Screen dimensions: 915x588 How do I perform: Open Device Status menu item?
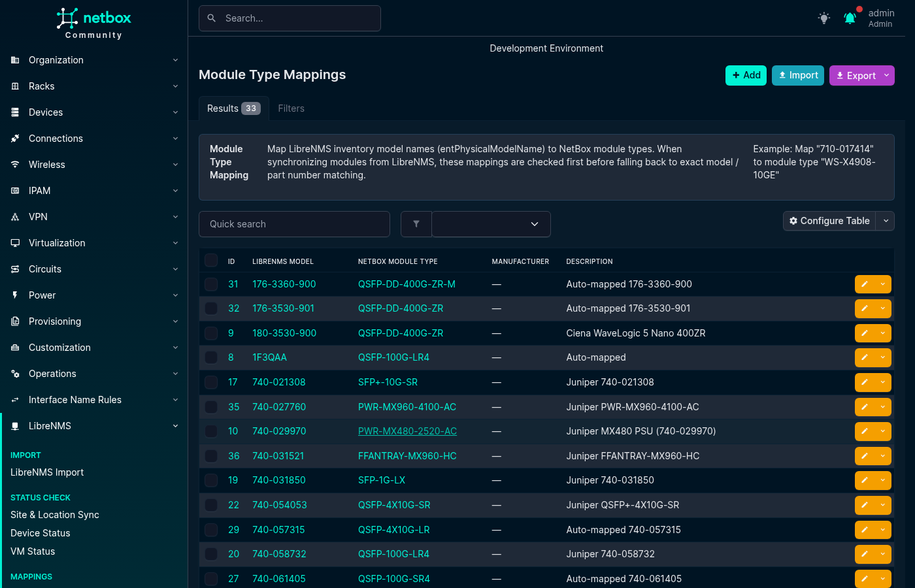(41, 533)
